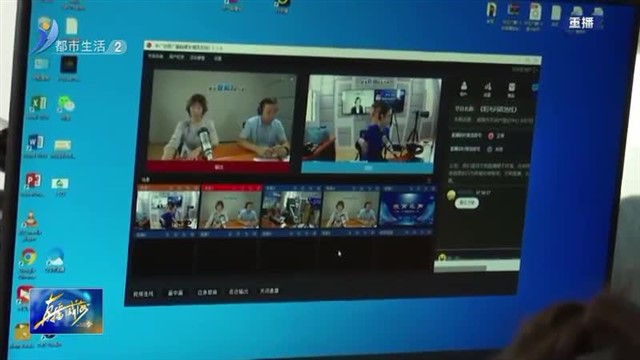Viewport: 640px width, 360px height.
Task: Click the fourth button in the bottom button row
Action: click(x=238, y=291)
